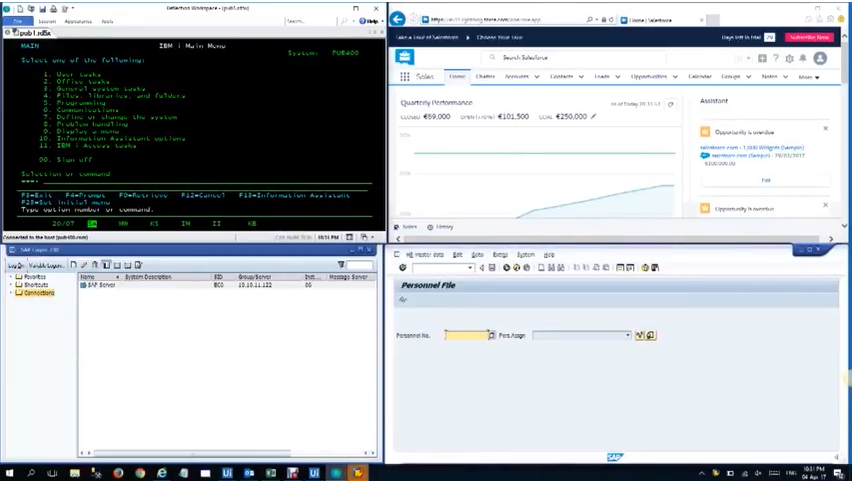This screenshot has height=481, width=852.
Task: Expand the Leads tab dropdown arrow
Action: [617, 77]
